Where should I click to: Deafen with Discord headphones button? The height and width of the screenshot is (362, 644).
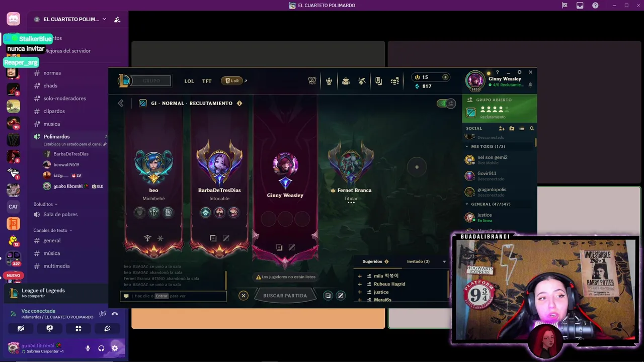click(101, 348)
